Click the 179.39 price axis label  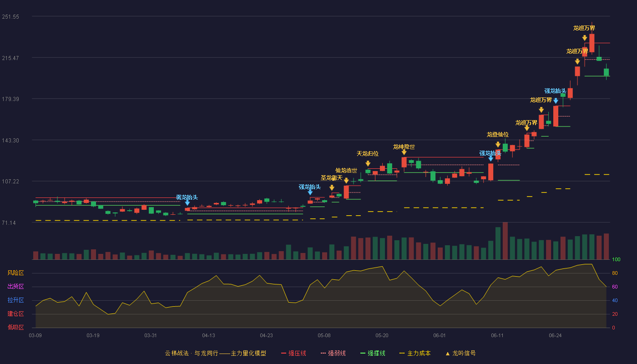(10, 99)
